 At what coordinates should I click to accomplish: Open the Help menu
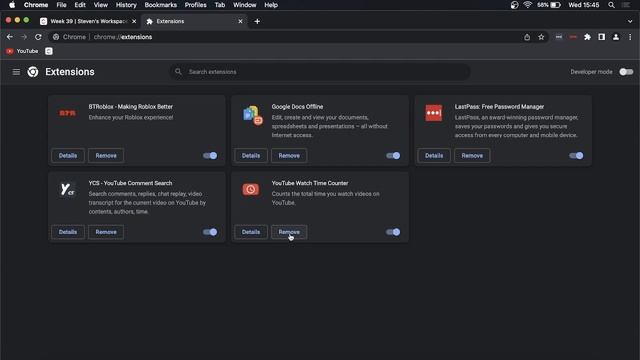tap(271, 5)
